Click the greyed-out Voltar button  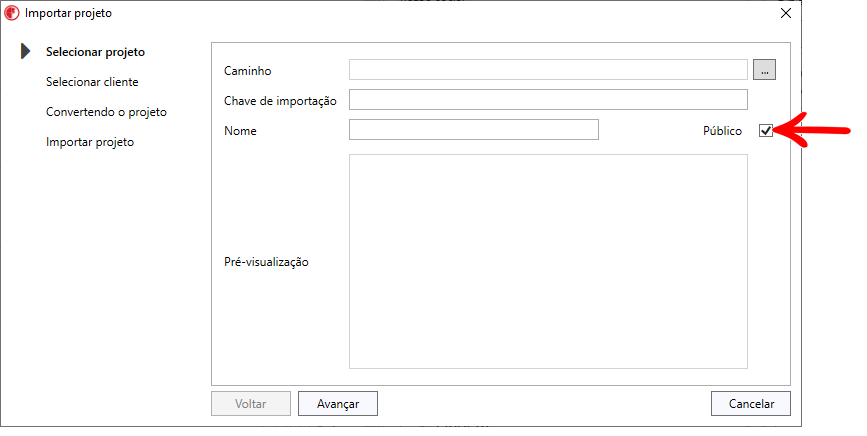(x=250, y=404)
